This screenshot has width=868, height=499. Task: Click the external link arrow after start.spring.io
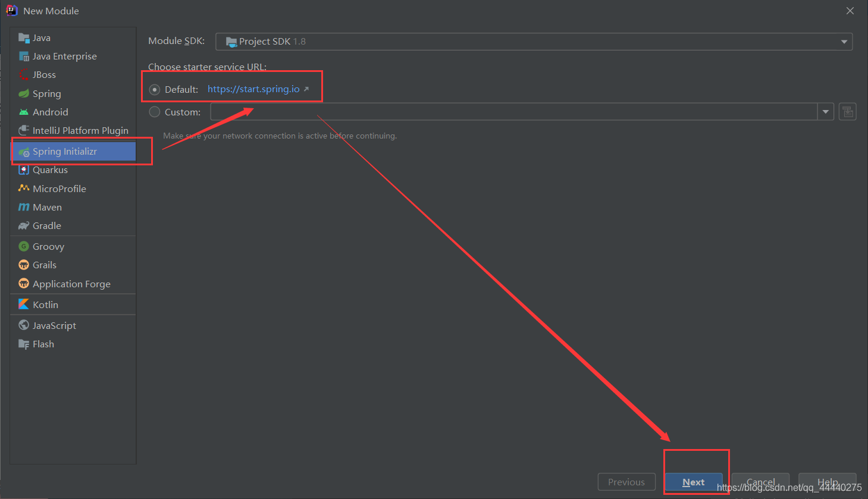point(306,89)
